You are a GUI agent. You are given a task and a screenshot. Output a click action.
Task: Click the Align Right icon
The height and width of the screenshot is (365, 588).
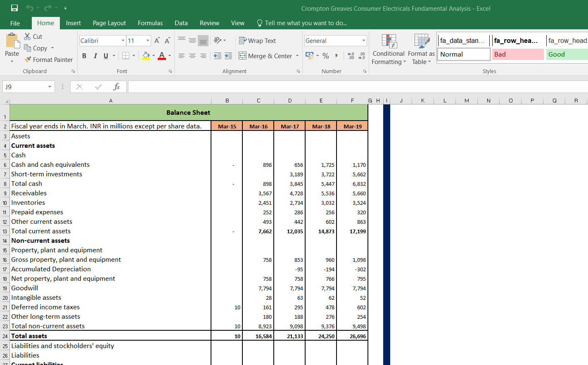tap(203, 56)
